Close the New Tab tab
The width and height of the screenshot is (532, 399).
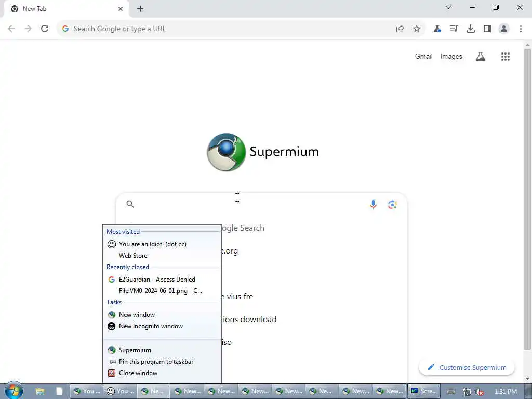click(x=121, y=9)
